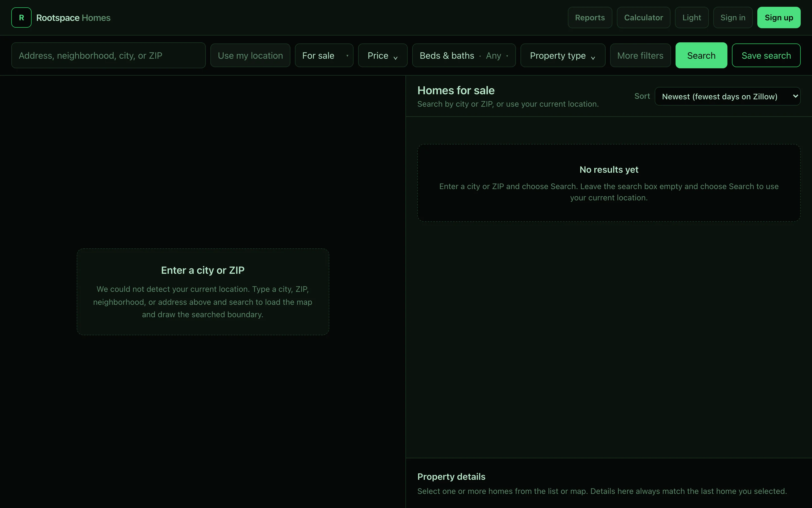
Task: Switch to Light theme
Action: pyautogui.click(x=692, y=17)
